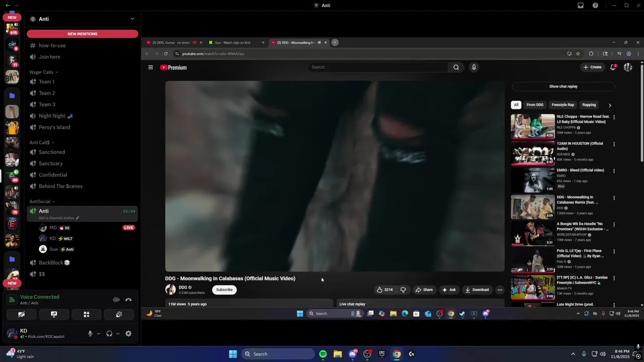Click the YouTube Premium logo
The image size is (644, 362).
[174, 67]
